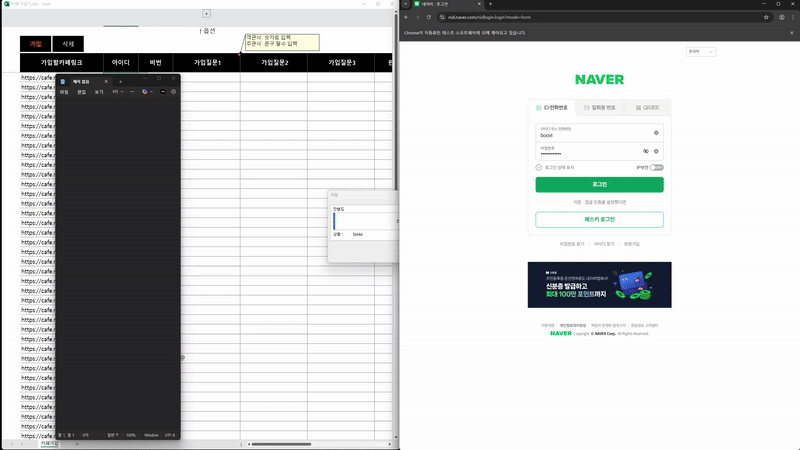Click the dash formatting icon in Notepad toolbar
800x450 pixels.
click(x=132, y=92)
